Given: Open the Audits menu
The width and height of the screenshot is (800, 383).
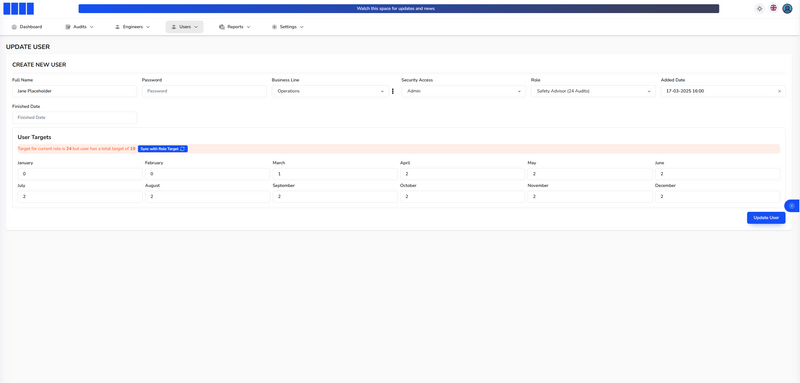Looking at the screenshot, I should (x=80, y=27).
